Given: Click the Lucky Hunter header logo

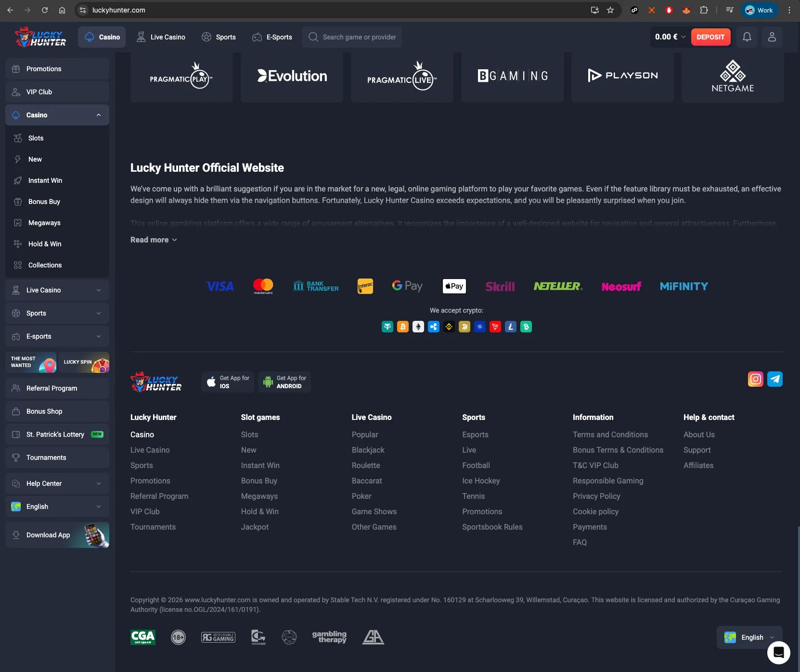Looking at the screenshot, I should click(40, 37).
